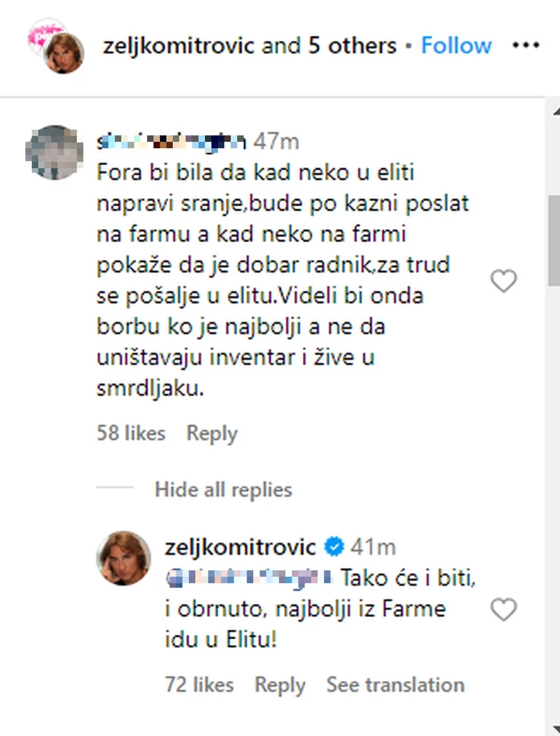Collapse replies with Hide all replies

click(223, 489)
